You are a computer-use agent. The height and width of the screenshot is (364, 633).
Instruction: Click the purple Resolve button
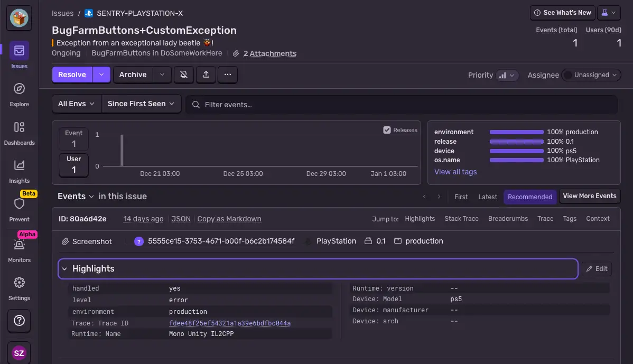click(72, 75)
